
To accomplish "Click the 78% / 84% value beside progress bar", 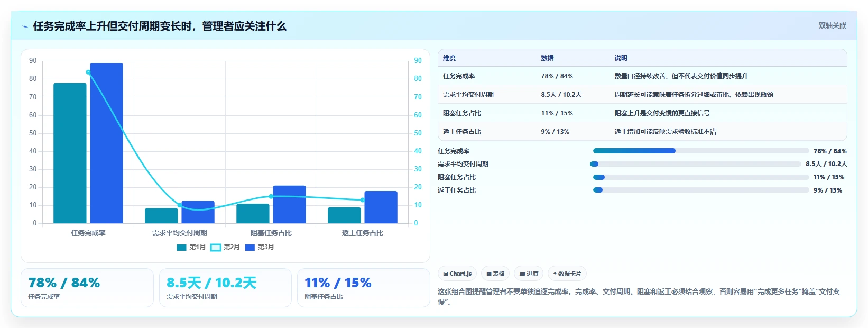I will click(830, 151).
